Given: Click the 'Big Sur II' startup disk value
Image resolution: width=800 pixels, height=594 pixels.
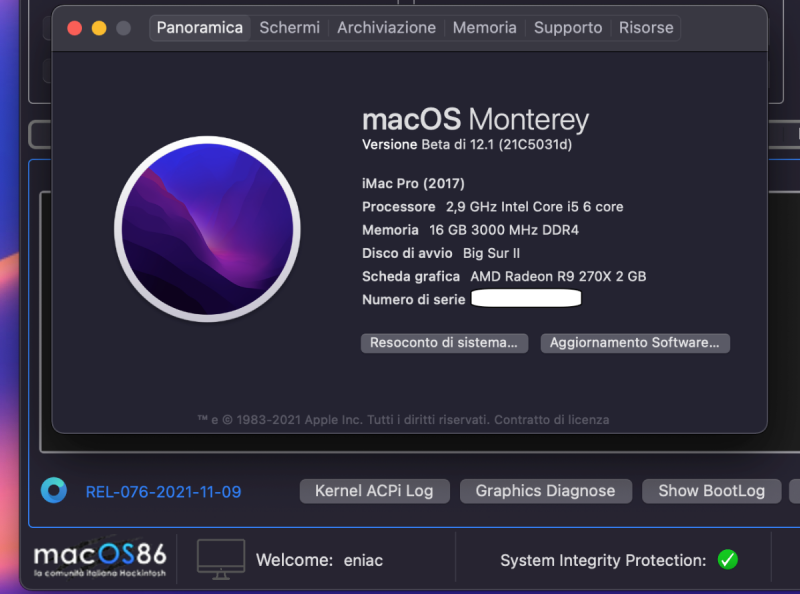Looking at the screenshot, I should pos(491,253).
